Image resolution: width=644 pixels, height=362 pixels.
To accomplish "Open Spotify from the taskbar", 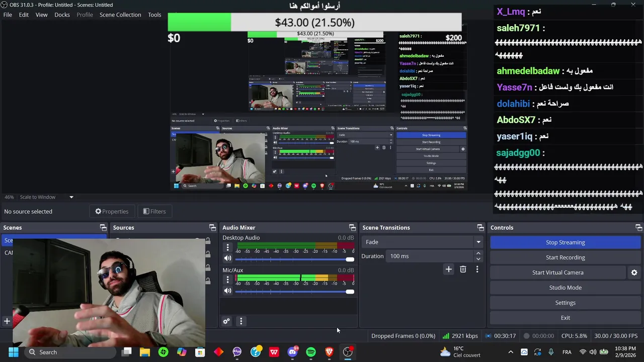I will tap(311, 352).
